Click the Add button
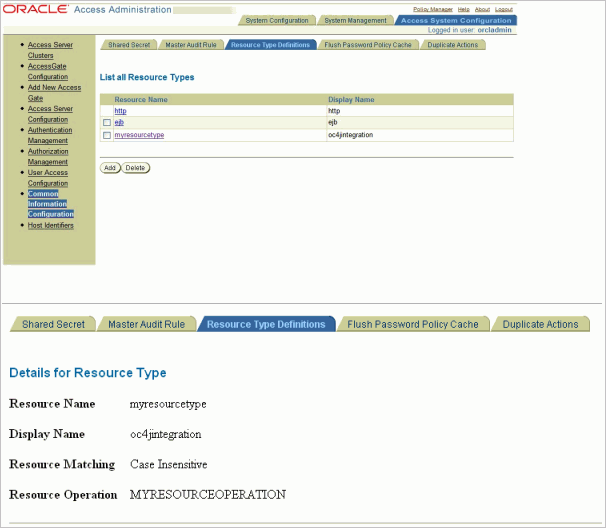The width and height of the screenshot is (606, 528). click(x=110, y=168)
